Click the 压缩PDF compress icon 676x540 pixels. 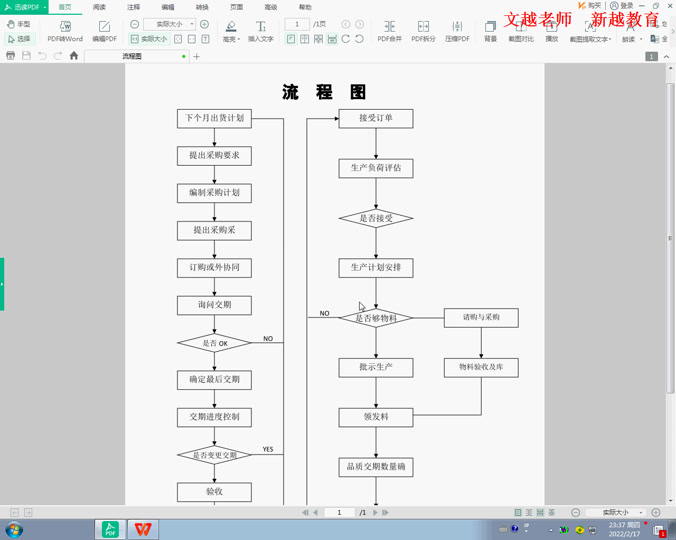457,30
